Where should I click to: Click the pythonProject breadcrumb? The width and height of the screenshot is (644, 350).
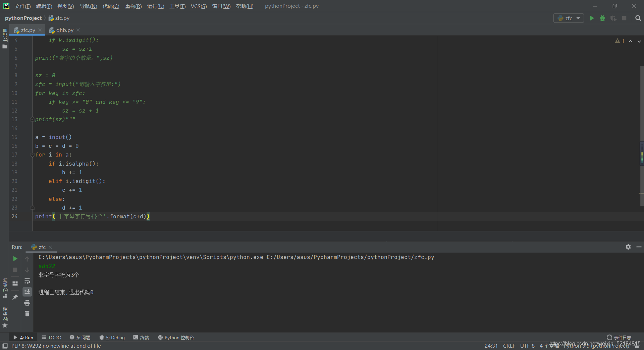[23, 18]
